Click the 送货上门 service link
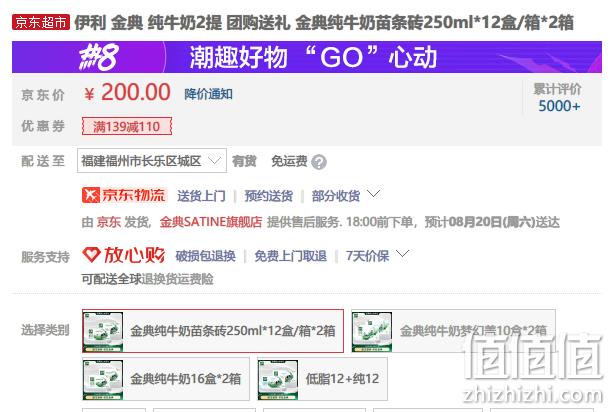 tap(201, 195)
